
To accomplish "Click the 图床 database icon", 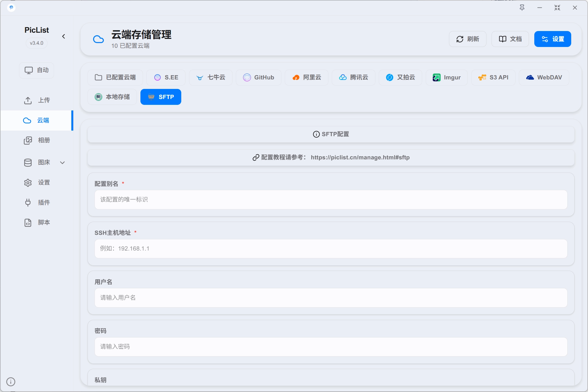I will pos(28,162).
